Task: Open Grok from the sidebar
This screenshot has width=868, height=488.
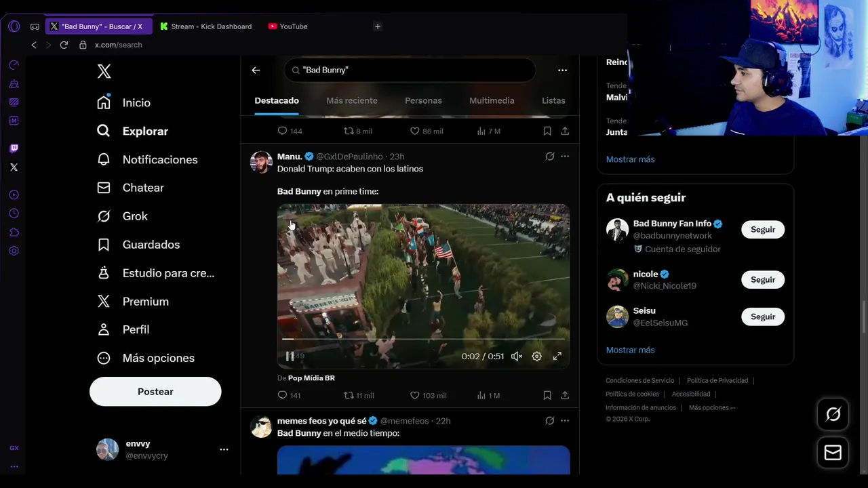Action: (122, 216)
